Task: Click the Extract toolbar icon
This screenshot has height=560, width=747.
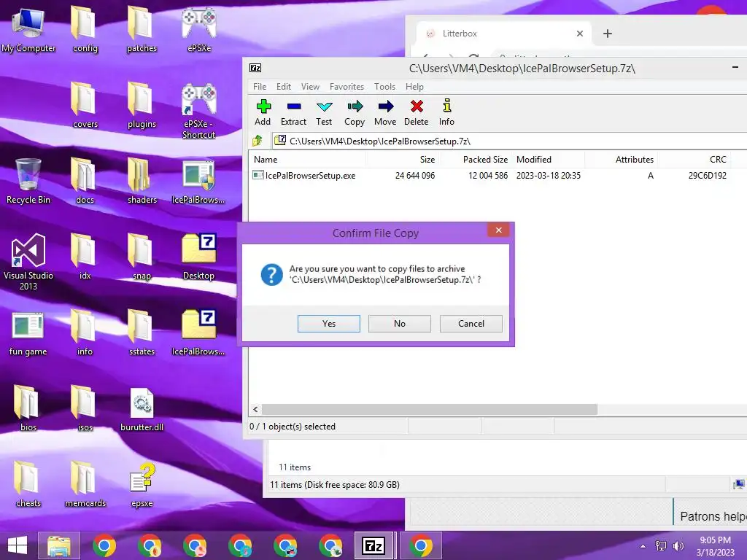Action: (293, 112)
